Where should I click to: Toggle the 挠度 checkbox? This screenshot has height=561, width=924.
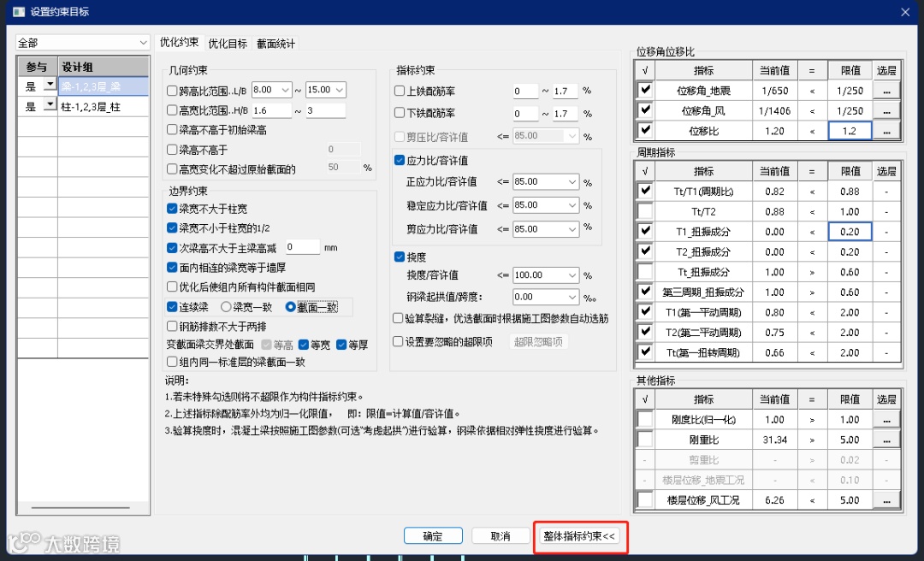[x=400, y=257]
